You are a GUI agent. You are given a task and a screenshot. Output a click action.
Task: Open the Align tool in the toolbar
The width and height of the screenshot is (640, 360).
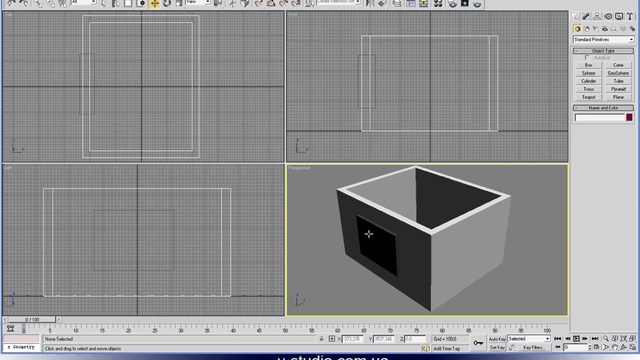[x=382, y=3]
